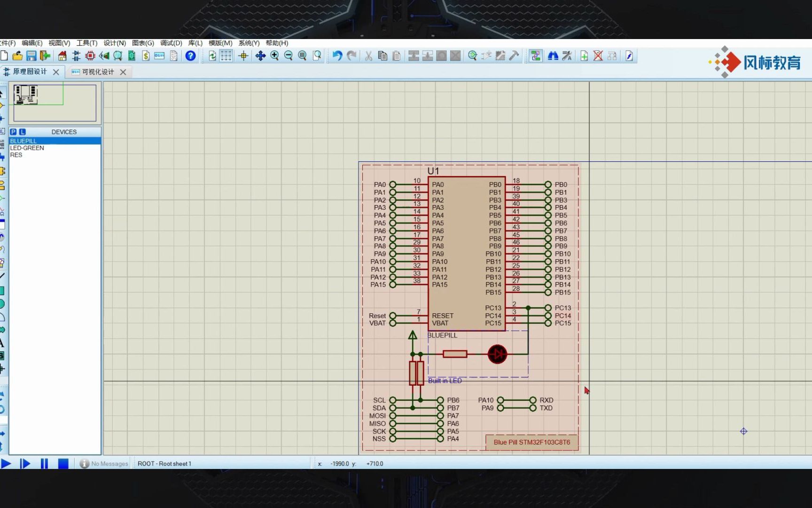Open the 系统(Y) menu
Image resolution: width=812 pixels, height=508 pixels.
(249, 43)
